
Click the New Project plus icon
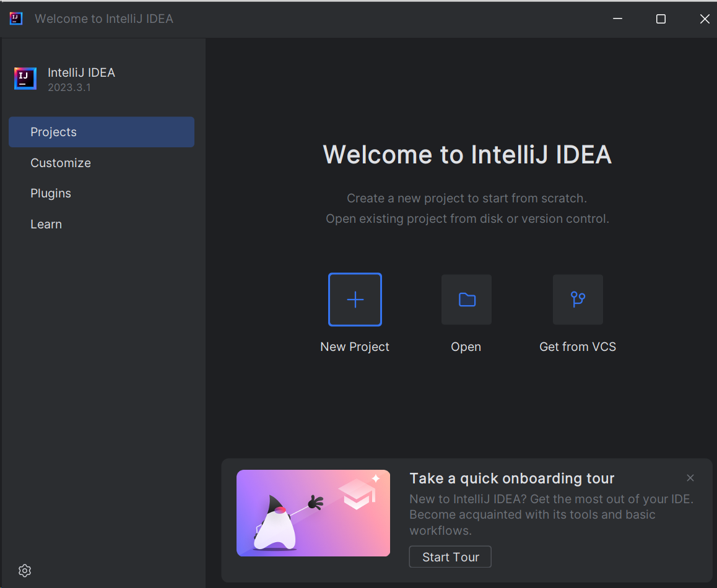click(355, 300)
